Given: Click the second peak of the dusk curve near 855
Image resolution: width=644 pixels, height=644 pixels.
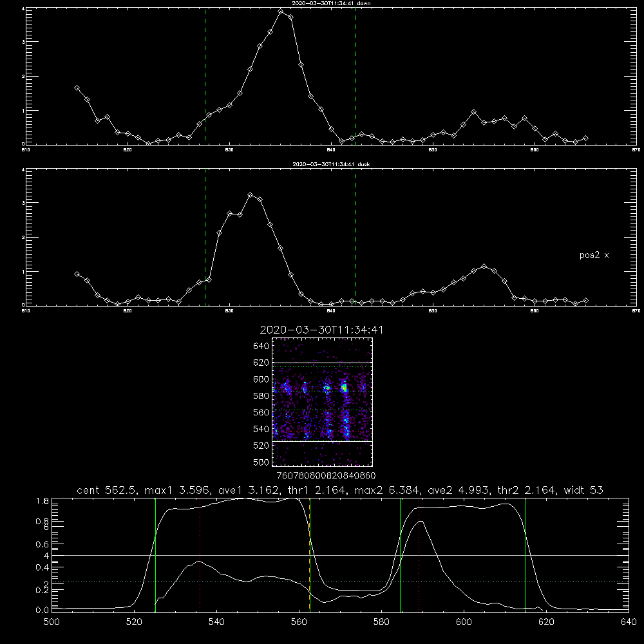Looking at the screenshot, I should pos(484,267).
